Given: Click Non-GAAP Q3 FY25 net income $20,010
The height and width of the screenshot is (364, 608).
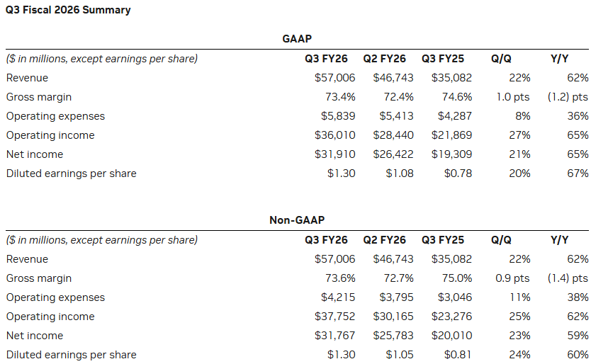Looking at the screenshot, I should (451, 336).
